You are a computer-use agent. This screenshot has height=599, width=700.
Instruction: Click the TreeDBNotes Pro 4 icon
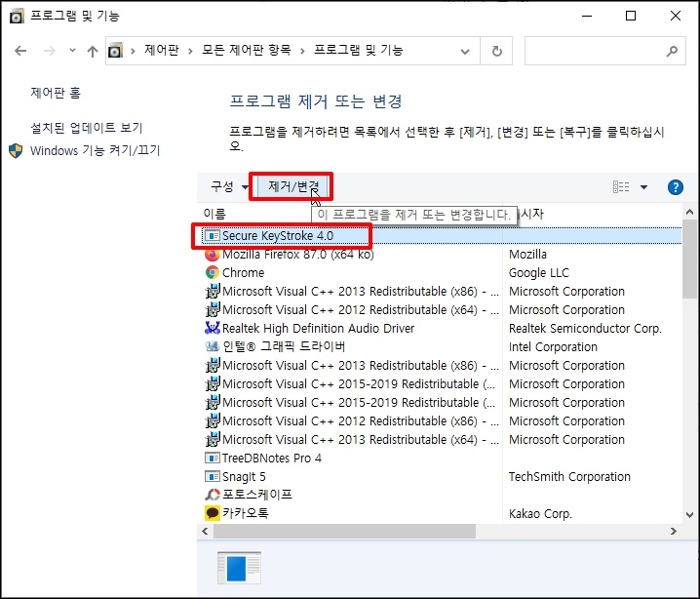point(213,458)
